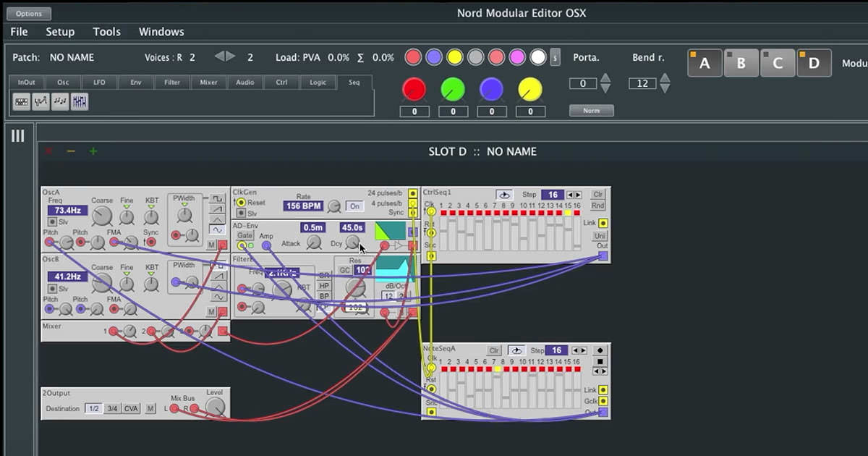Click the OscA red audio output jack
868x456 pixels.
[223, 245]
